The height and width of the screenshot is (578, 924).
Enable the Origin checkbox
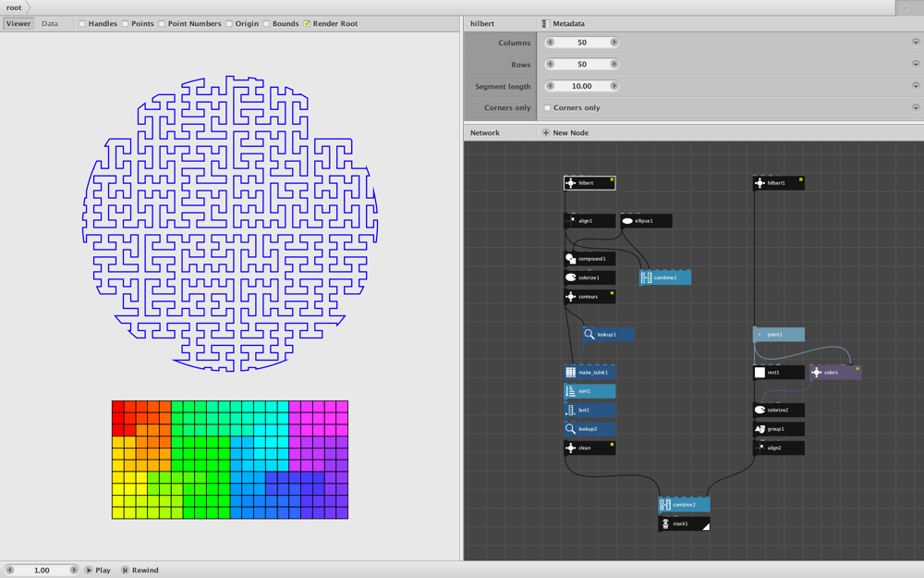[x=228, y=24]
